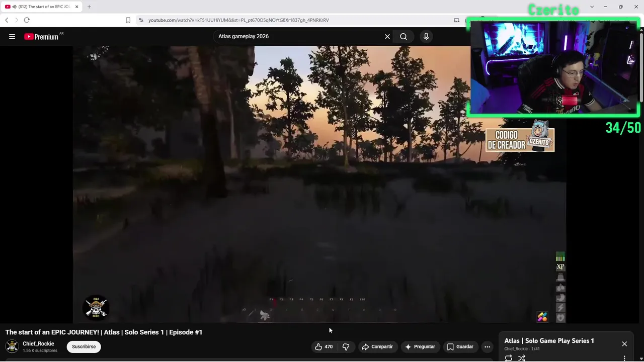
Task: Reload the page with the refresh icon
Action: (27, 20)
